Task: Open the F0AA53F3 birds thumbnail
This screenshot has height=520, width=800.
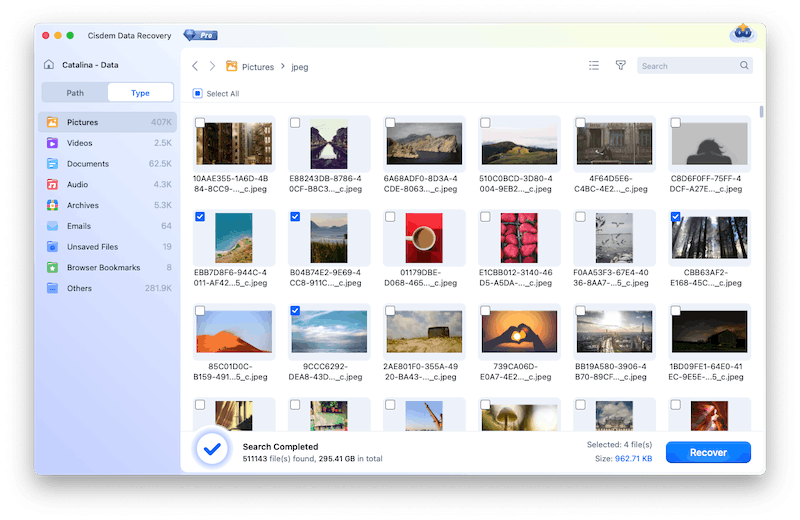Action: (x=614, y=238)
